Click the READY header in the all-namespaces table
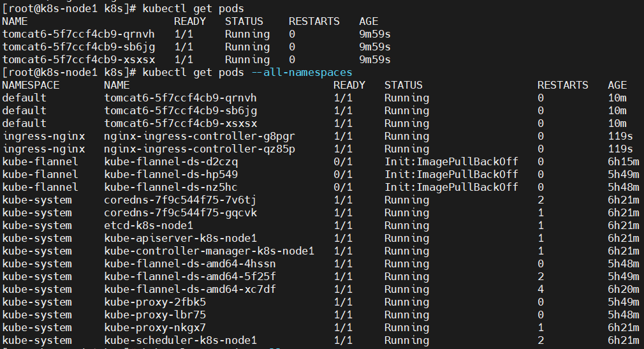Image resolution: width=644 pixels, height=349 pixels. click(349, 85)
